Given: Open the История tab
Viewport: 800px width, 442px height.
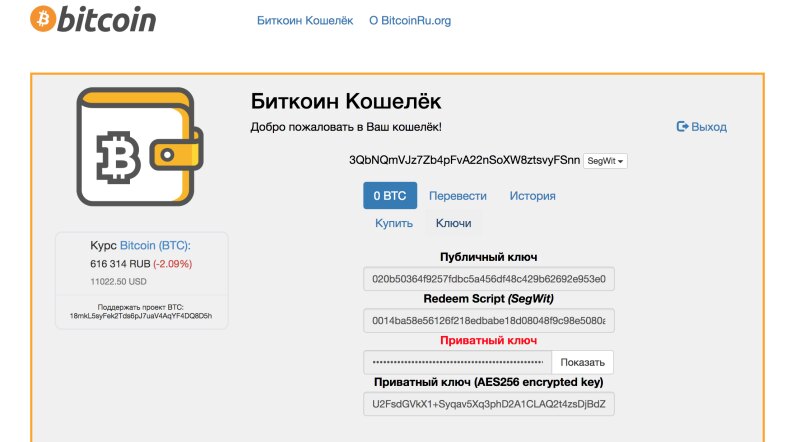Looking at the screenshot, I should (x=532, y=196).
